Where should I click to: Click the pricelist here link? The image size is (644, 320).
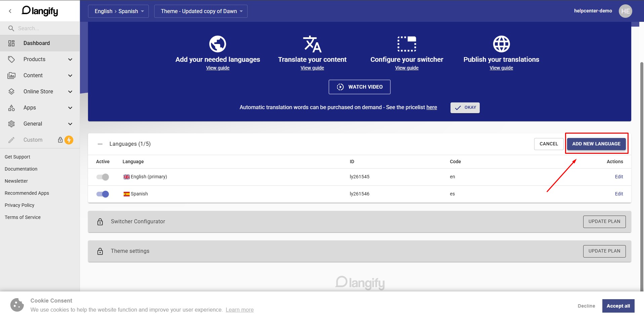pyautogui.click(x=432, y=107)
